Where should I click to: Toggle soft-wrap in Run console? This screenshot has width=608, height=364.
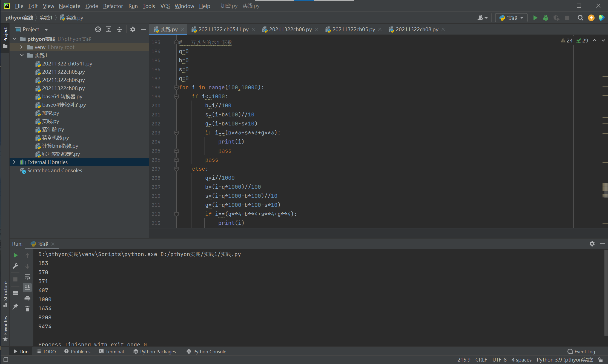tap(27, 277)
